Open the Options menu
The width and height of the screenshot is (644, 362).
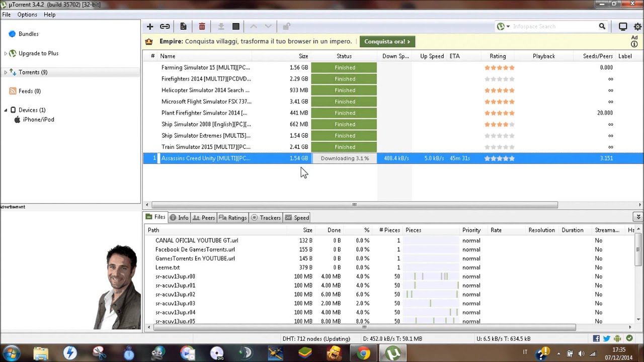pos(27,15)
